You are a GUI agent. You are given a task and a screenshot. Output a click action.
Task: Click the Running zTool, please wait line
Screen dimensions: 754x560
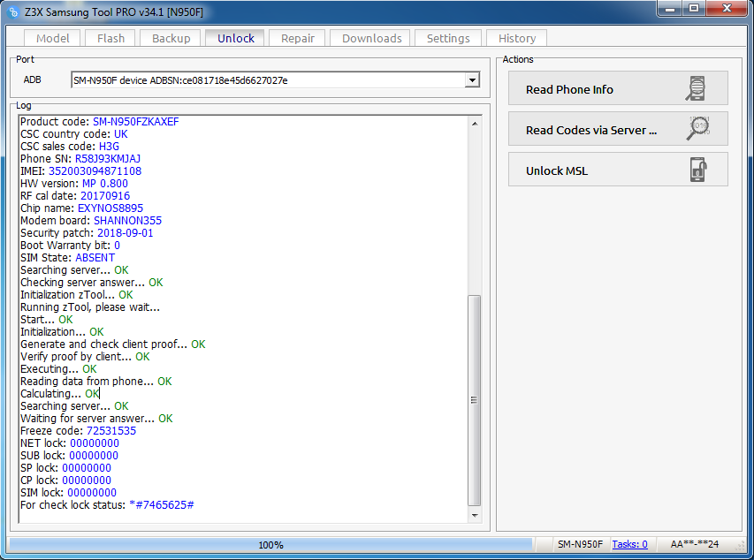click(90, 307)
